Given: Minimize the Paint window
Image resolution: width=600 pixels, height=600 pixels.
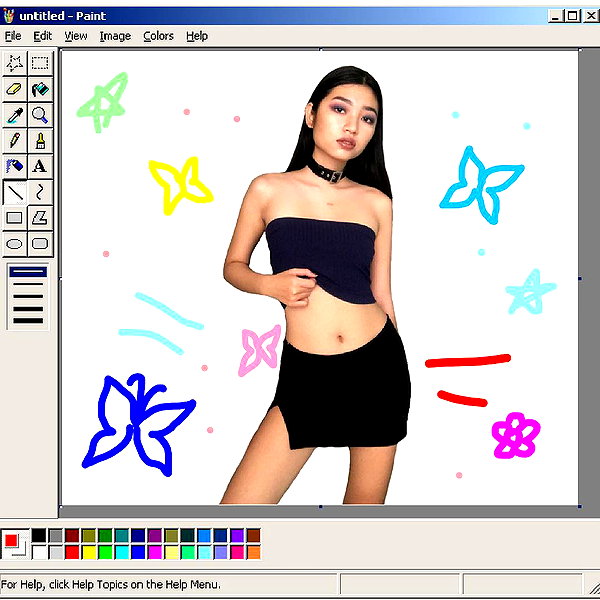Looking at the screenshot, I should point(555,16).
